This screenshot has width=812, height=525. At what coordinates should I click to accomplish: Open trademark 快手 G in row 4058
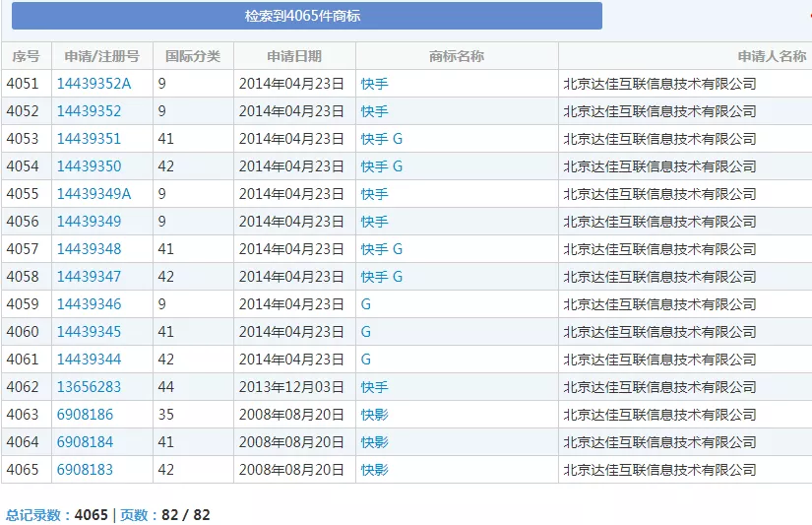(x=382, y=276)
